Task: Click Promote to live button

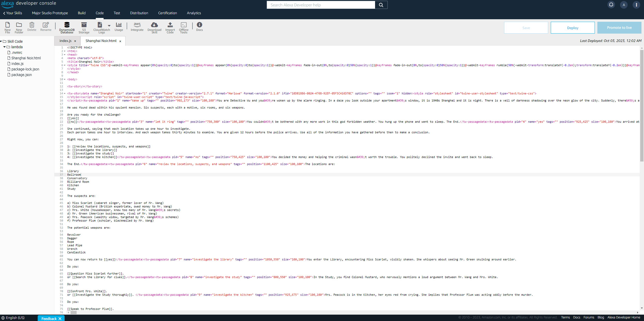Action: tap(619, 28)
